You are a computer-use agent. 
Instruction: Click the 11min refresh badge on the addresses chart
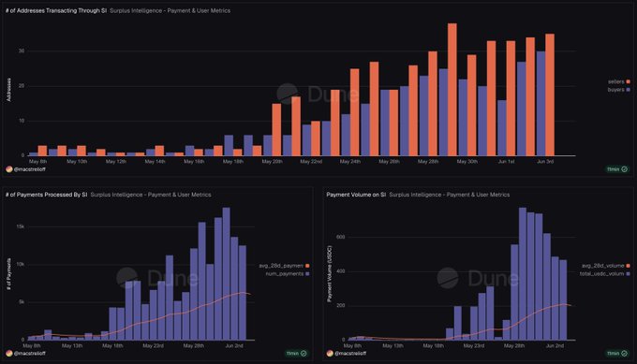click(x=617, y=169)
